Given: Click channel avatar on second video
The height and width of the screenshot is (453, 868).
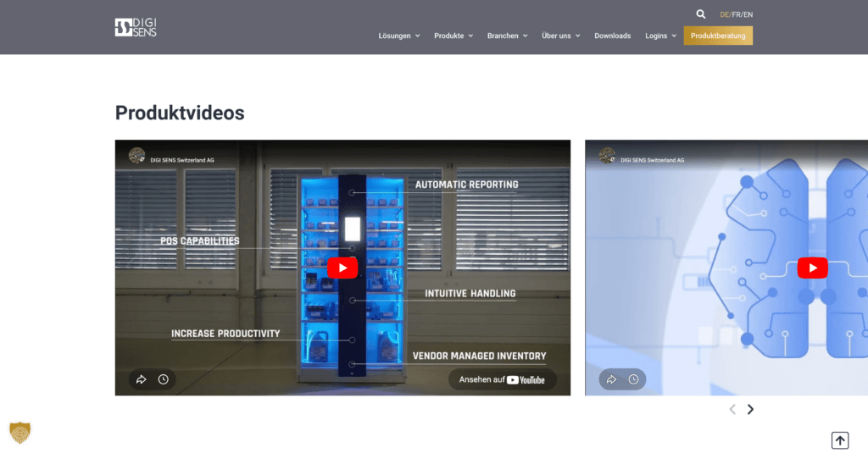Looking at the screenshot, I should [x=607, y=156].
